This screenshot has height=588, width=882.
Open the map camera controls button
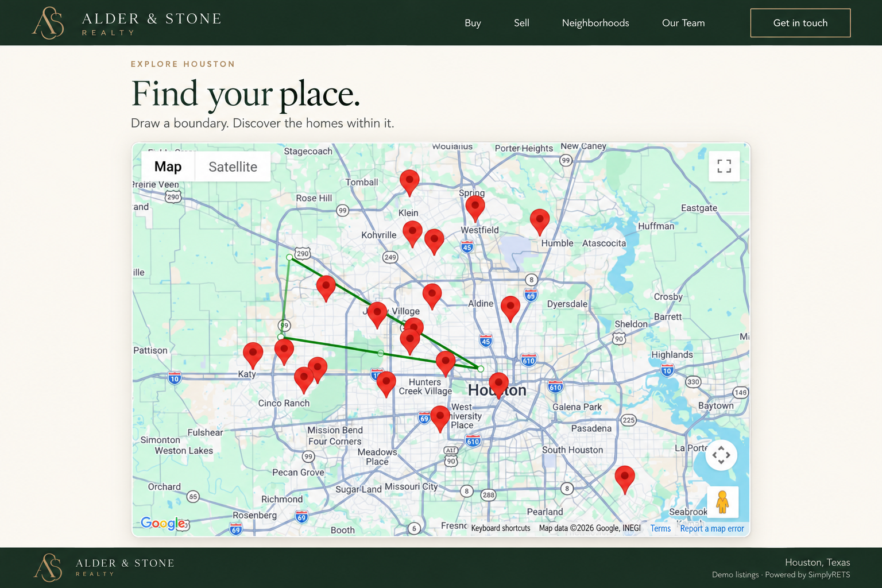click(x=721, y=455)
